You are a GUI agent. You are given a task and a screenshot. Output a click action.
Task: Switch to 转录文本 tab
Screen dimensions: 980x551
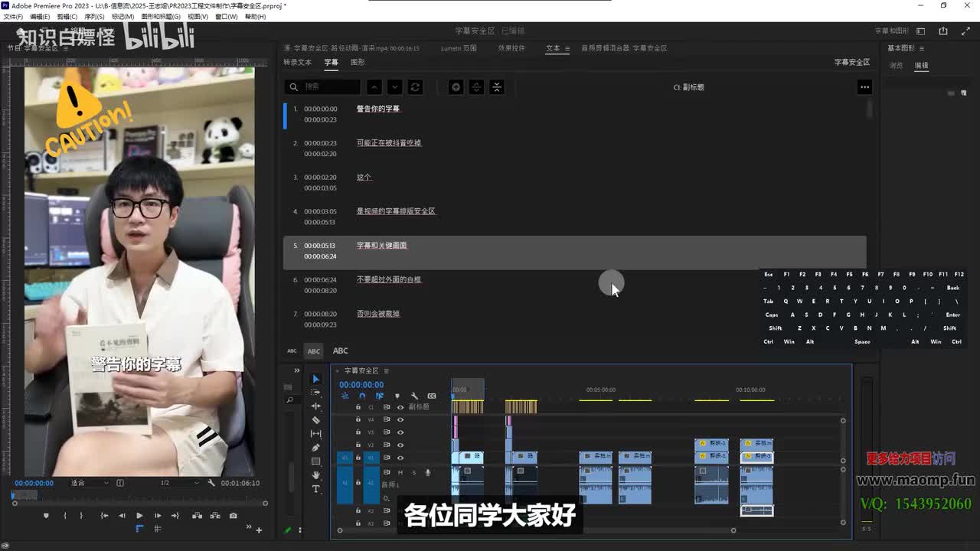[298, 62]
